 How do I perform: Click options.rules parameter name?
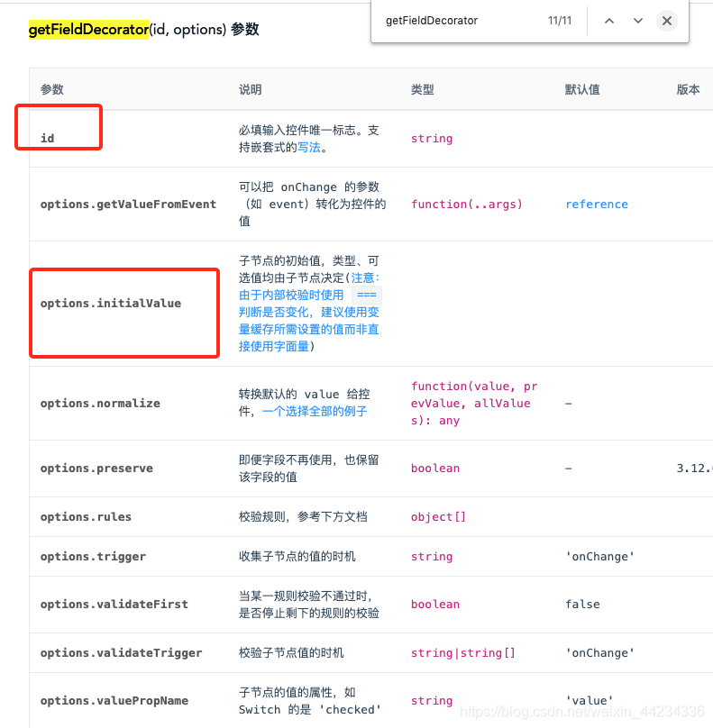86,517
